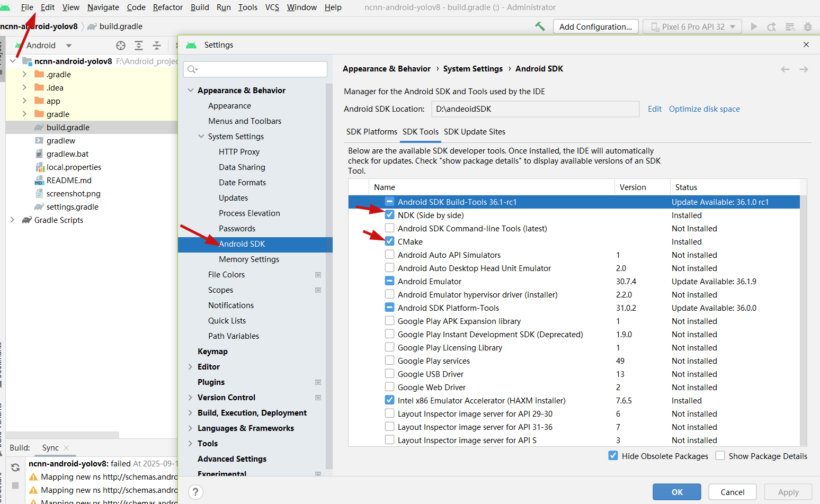Check Google USB Driver checkbox
This screenshot has height=504, width=820.
(x=389, y=374)
